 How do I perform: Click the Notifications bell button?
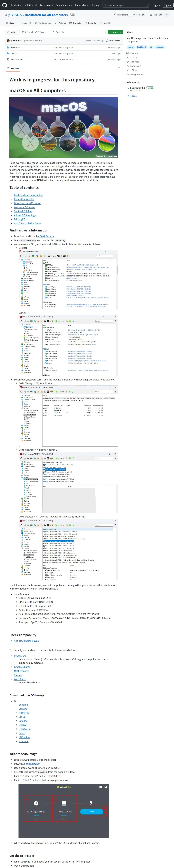pos(121,15)
